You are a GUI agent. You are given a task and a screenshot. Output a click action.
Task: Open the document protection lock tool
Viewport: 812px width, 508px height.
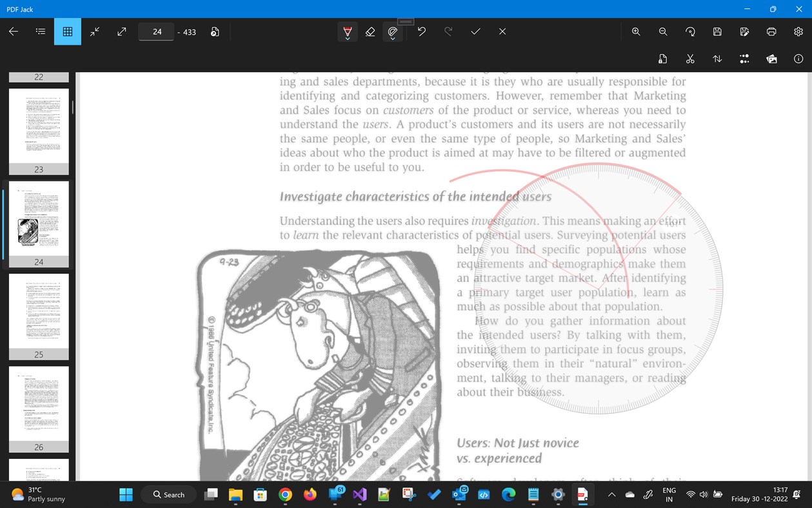pyautogui.click(x=662, y=59)
